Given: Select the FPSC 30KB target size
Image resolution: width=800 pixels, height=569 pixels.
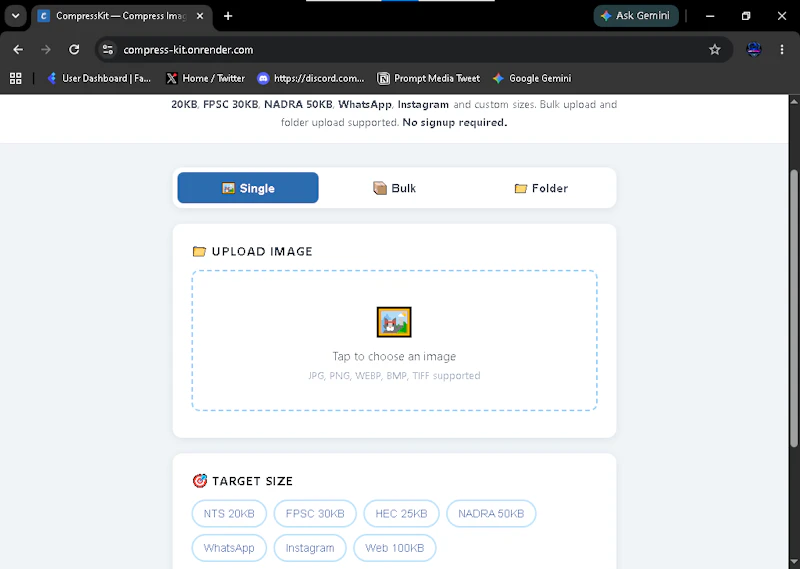Looking at the screenshot, I should 315,513.
